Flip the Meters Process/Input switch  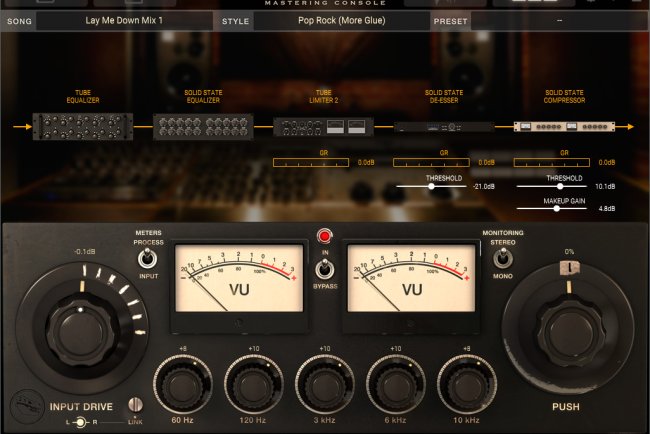147,259
